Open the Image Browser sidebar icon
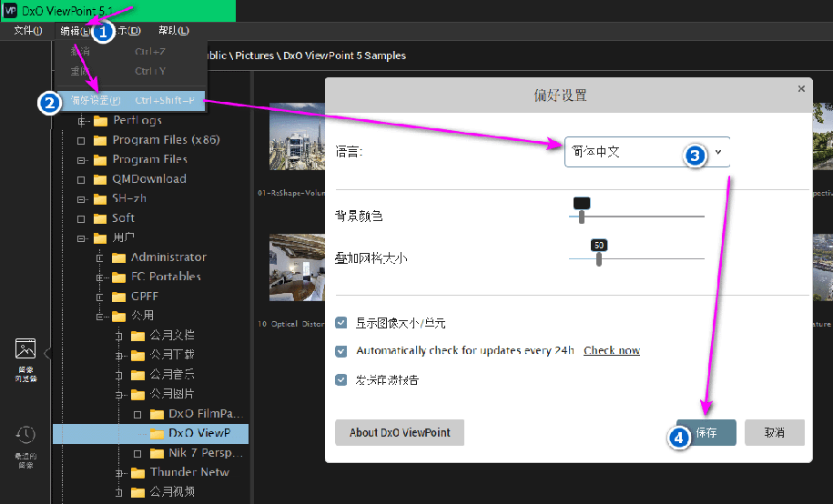The width and height of the screenshot is (833, 504). click(25, 349)
